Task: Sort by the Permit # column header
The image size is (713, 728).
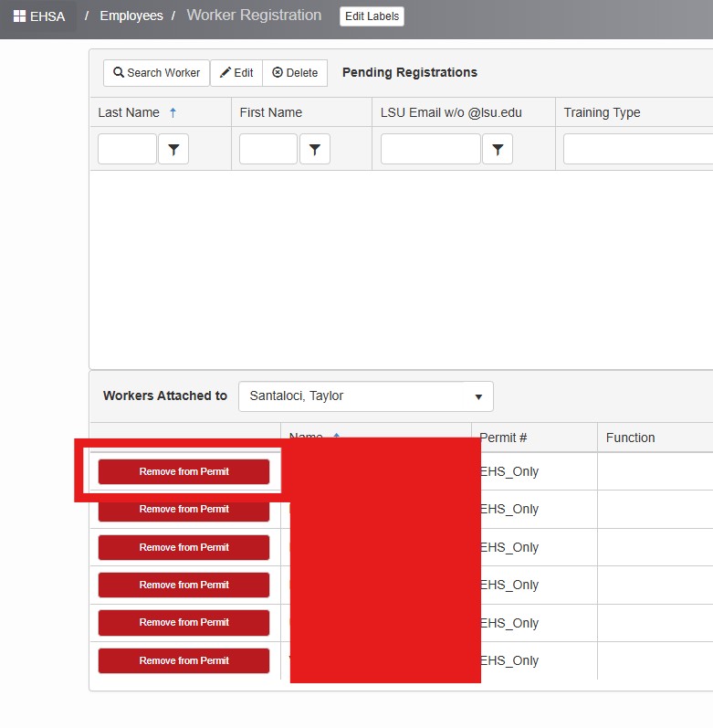Action: coord(504,438)
